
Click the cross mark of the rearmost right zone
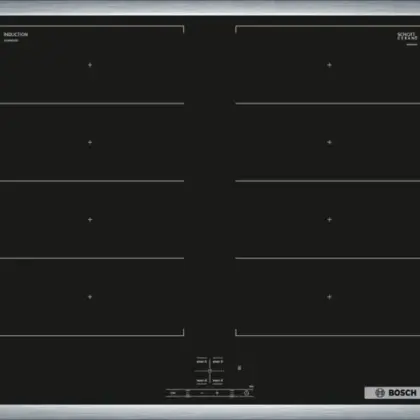click(x=329, y=65)
